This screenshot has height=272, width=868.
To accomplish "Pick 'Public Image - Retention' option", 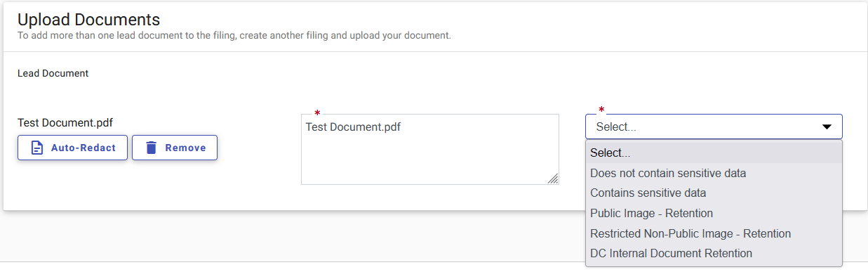I will pyautogui.click(x=714, y=213).
